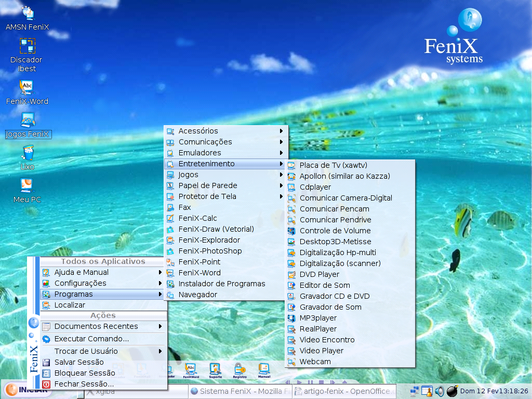Viewport: 532px width, 399px height.
Task: Open the Manual dock icon
Action: click(264, 370)
